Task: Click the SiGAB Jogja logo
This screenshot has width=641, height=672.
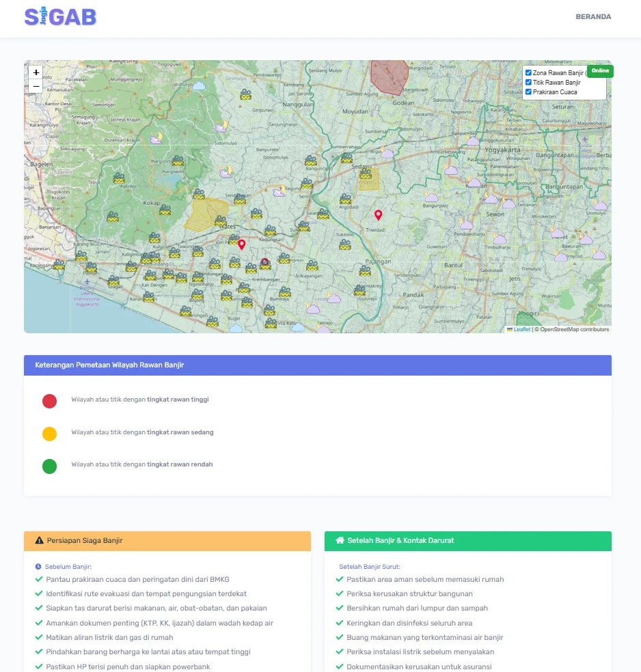Action: [x=60, y=16]
